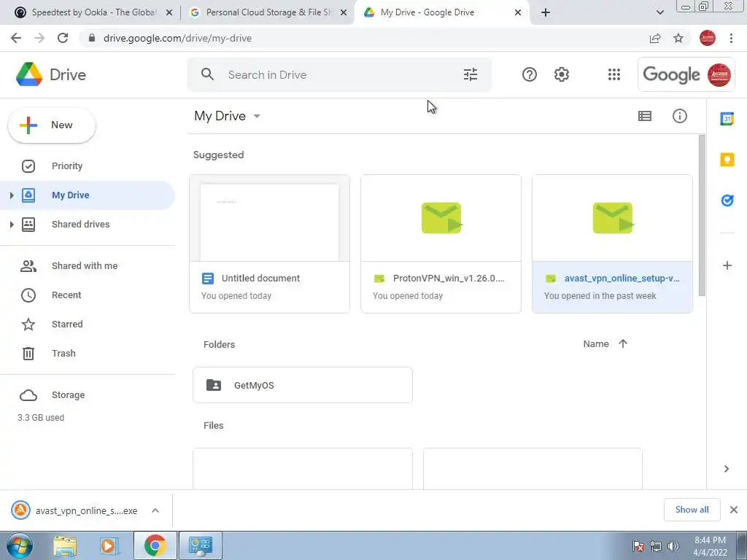Open Untitled document suggestion card

pos(270,244)
